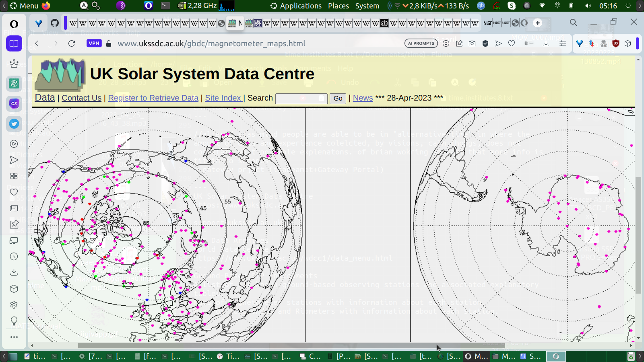Viewport: 644px width, 362px height.
Task: Open the downloads icon in address bar
Action: click(546, 43)
